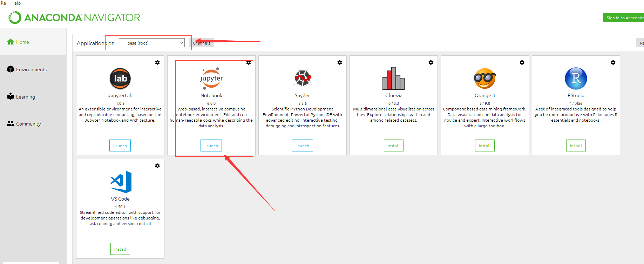Click the 'Applications on' label
This screenshot has width=644, height=264.
pos(96,43)
